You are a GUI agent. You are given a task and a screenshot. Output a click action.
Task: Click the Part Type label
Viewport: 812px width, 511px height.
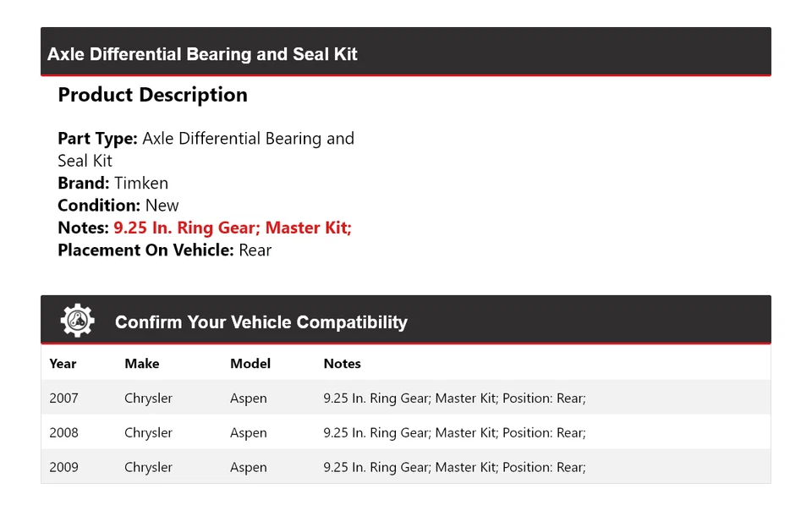pos(97,139)
